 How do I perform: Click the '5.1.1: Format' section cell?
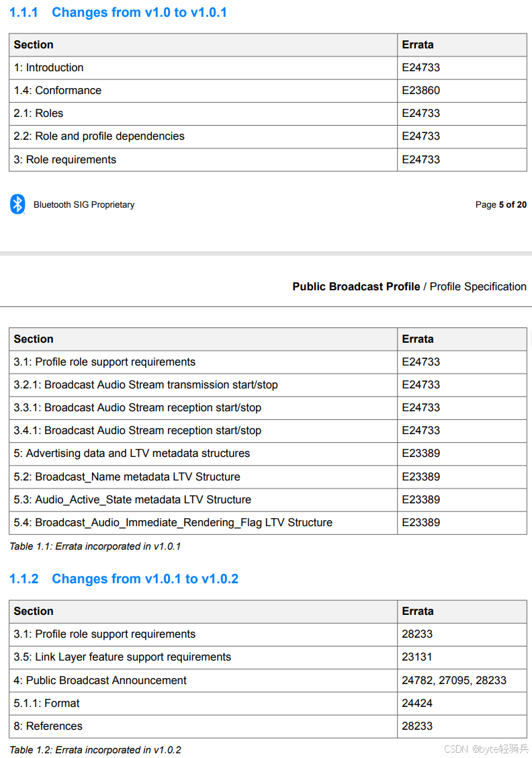[x=203, y=704]
